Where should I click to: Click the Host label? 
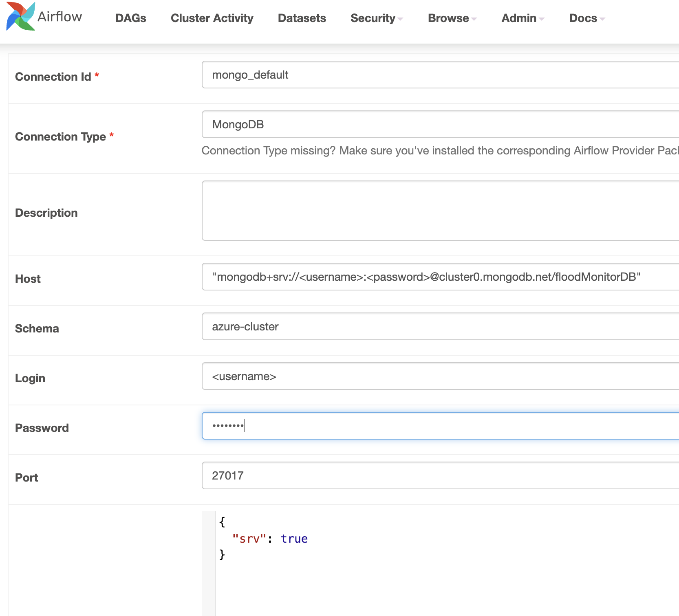(28, 279)
